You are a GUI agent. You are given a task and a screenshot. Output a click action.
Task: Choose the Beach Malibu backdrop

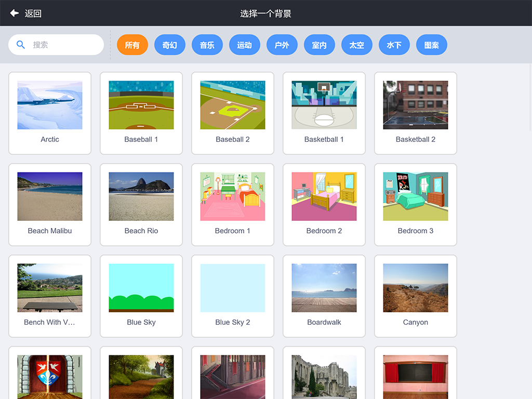tap(50, 204)
